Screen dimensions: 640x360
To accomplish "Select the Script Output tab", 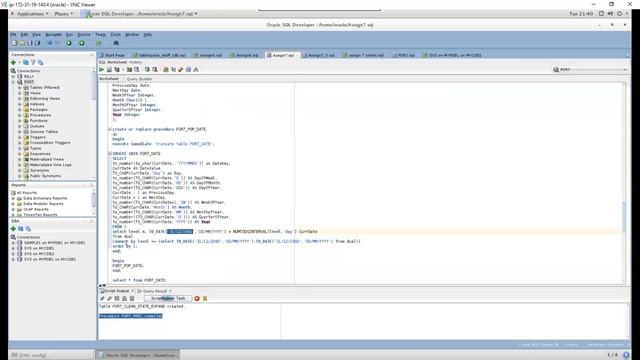I will click(x=117, y=291).
